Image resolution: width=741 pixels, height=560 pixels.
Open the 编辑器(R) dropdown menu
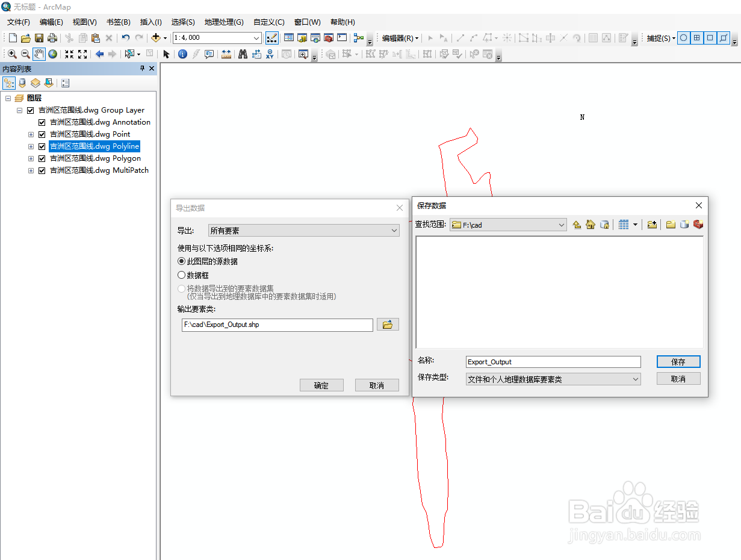coord(400,38)
